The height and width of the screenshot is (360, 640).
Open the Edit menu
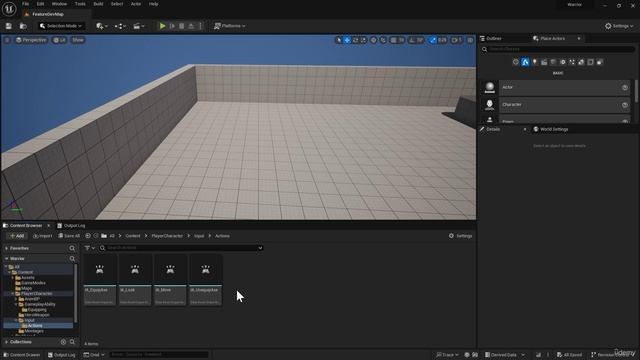pos(40,4)
